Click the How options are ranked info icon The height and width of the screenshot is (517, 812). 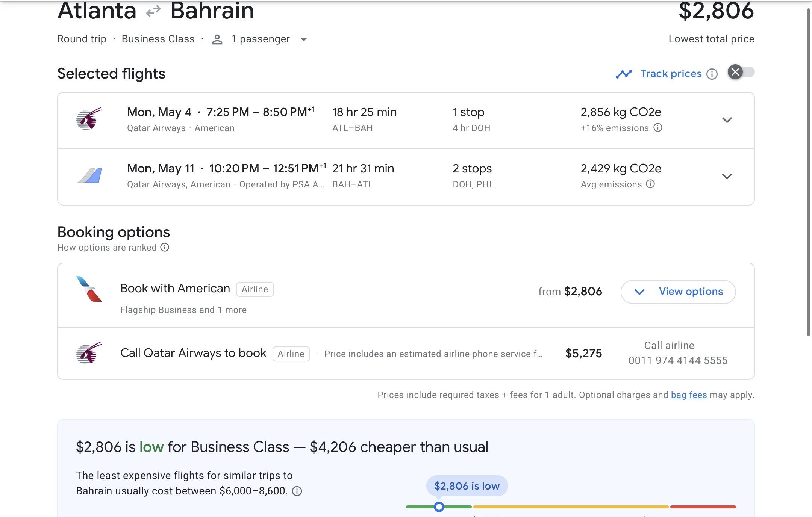point(165,247)
